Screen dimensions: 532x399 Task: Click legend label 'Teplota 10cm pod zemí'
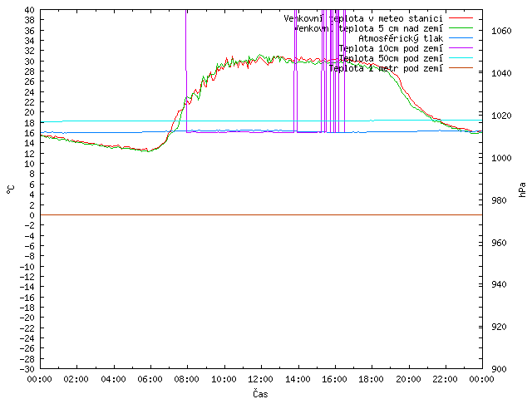pyautogui.click(x=391, y=48)
